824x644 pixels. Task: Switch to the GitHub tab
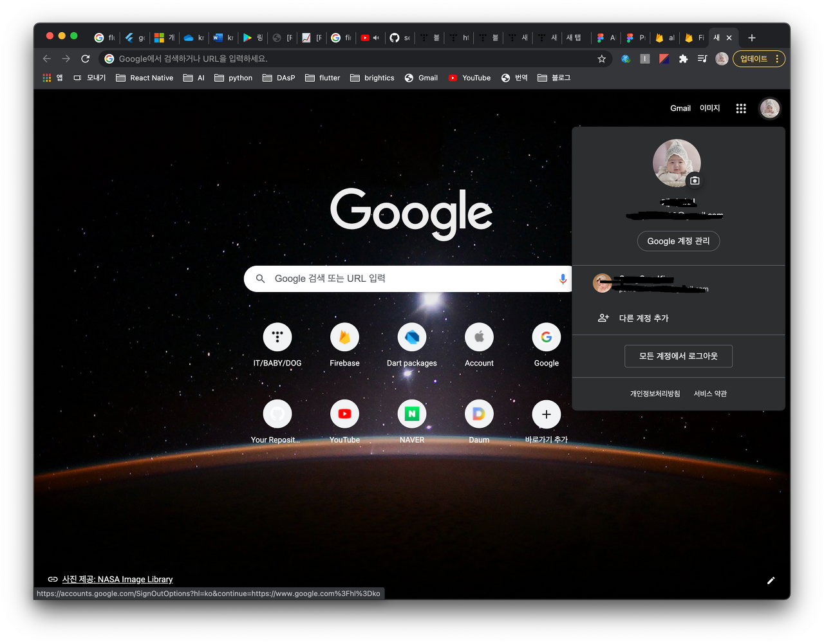click(x=400, y=38)
